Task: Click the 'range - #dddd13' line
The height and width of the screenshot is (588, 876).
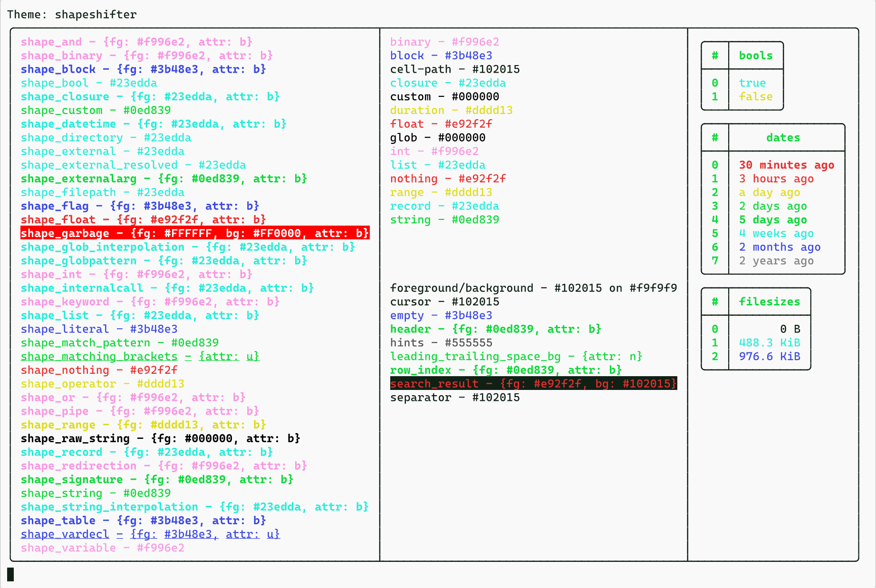Action: tap(441, 192)
